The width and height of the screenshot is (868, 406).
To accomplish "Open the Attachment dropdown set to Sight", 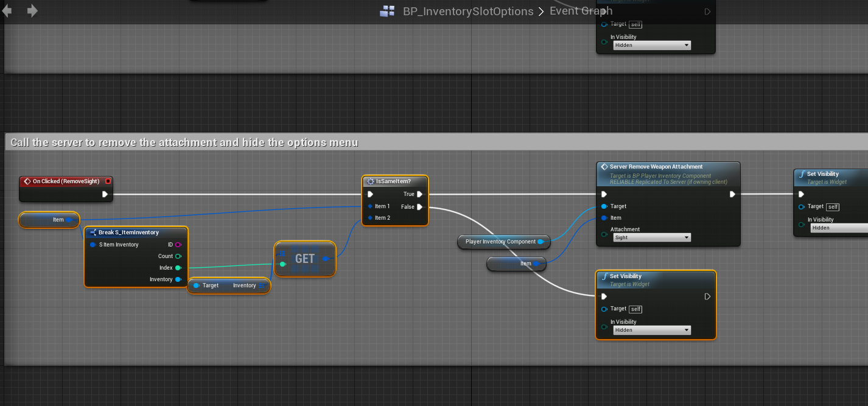I will (652, 237).
